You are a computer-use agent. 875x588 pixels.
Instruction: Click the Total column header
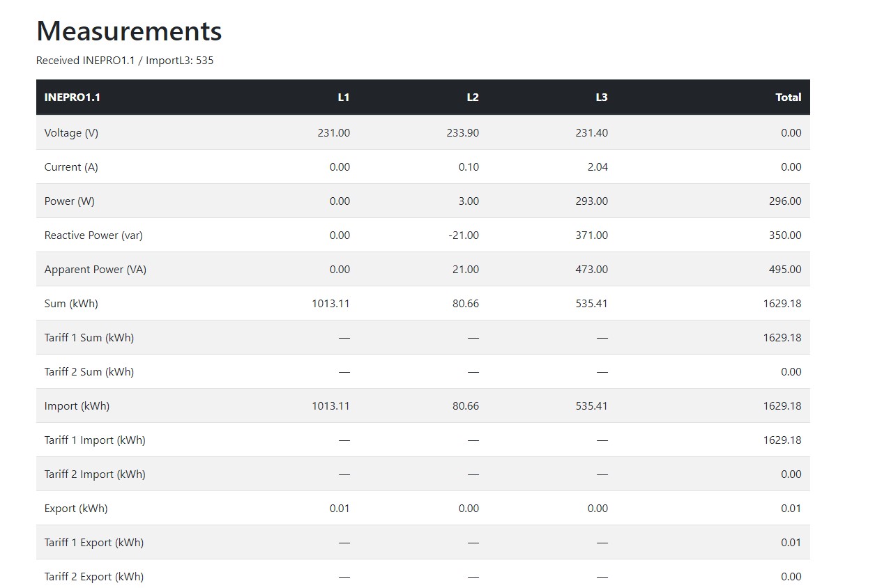[788, 98]
